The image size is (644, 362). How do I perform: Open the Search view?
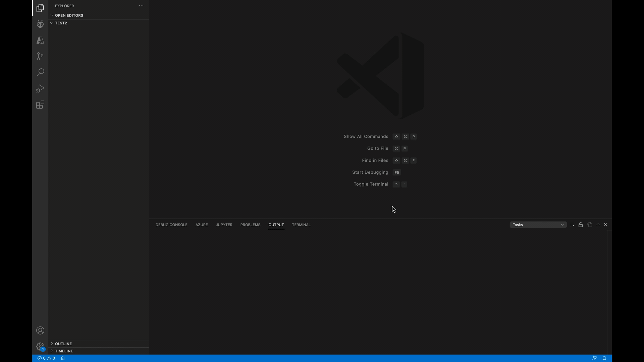pos(40,72)
